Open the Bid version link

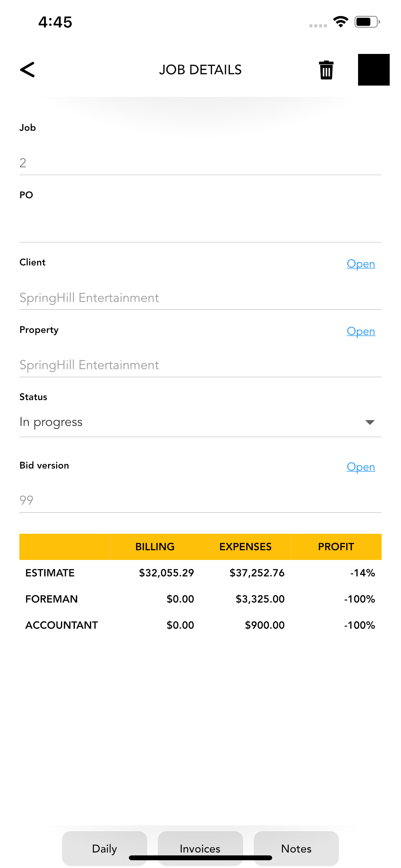361,467
